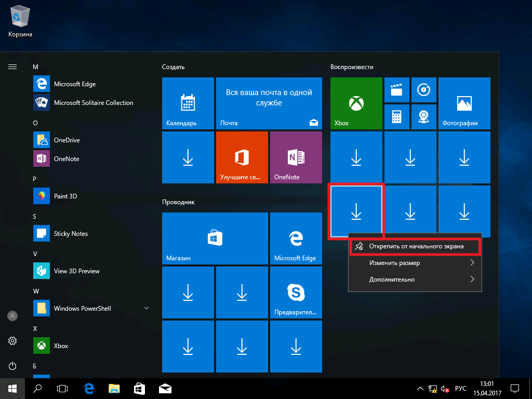Image resolution: width=532 pixels, height=399 pixels.
Task: Open File Explorer from the taskbar
Action: (114, 389)
